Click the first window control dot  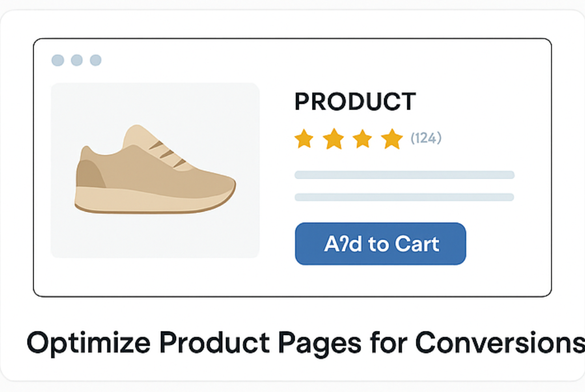click(x=58, y=60)
